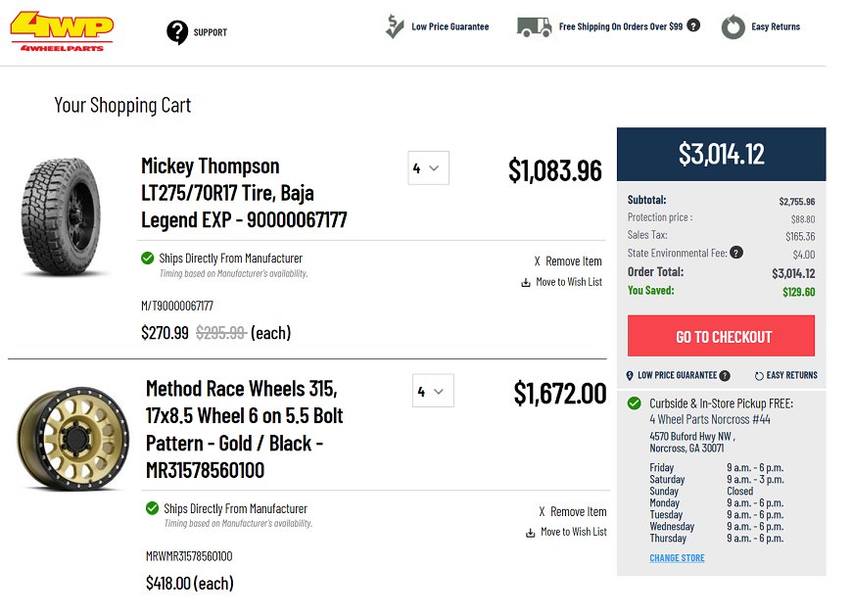Move Method Race Wheels to Wish List
852x616 pixels.
(566, 532)
